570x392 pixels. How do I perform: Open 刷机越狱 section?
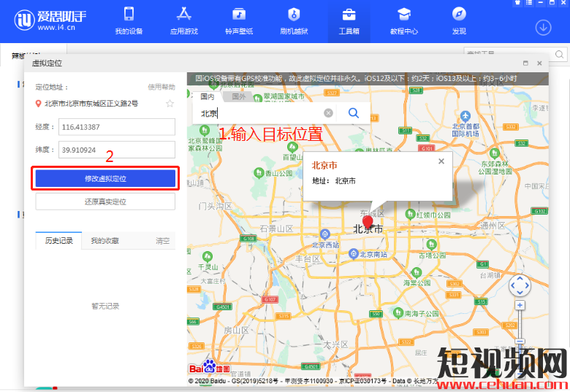click(294, 20)
